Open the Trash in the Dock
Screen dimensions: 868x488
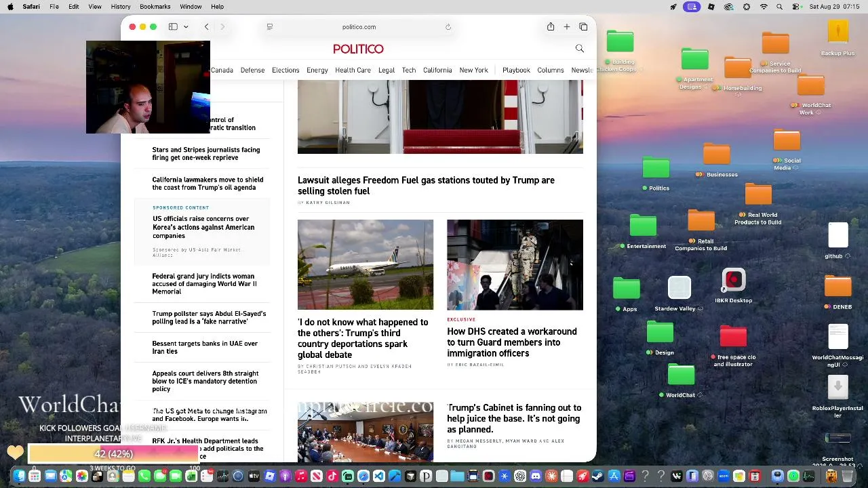847,476
